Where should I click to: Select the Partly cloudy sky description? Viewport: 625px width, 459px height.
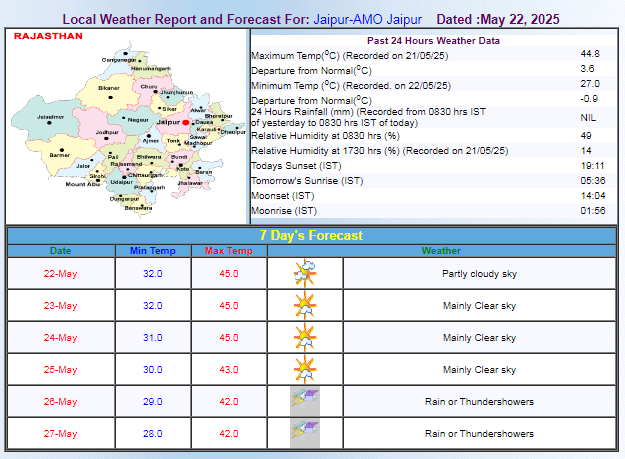coord(479,274)
